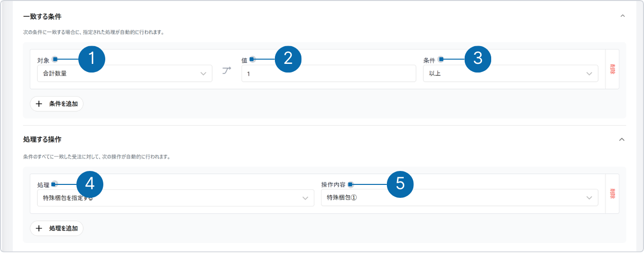The width and height of the screenshot is (644, 255).
Task: Click the 処理する操作 heading text
Action: click(42, 139)
